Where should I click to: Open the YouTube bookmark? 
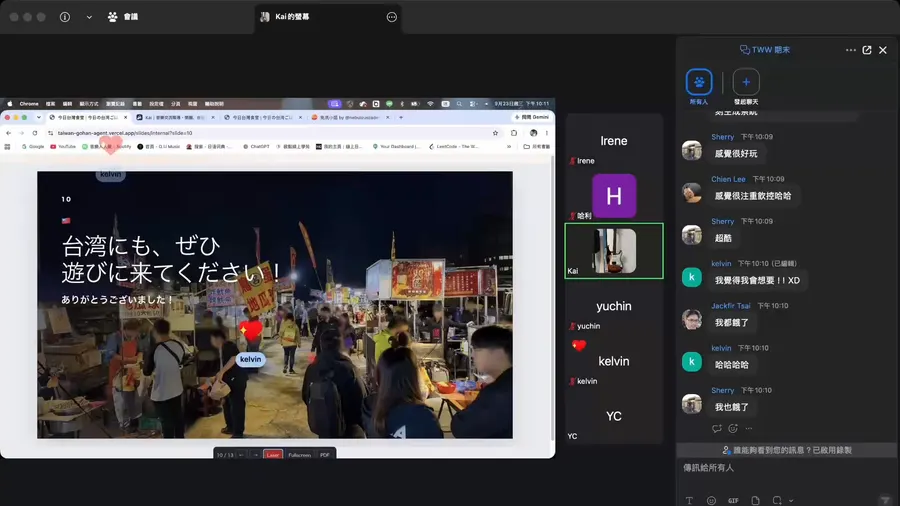[x=63, y=147]
